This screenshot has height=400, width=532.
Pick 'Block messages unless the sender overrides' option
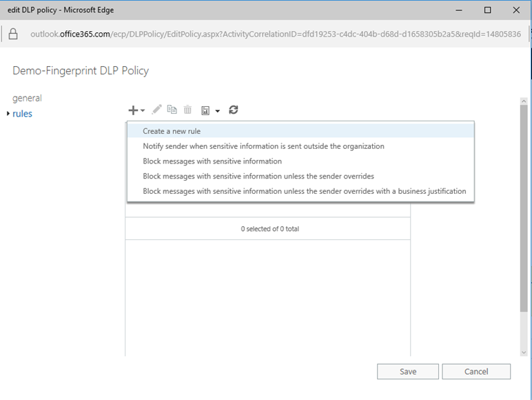coord(300,176)
